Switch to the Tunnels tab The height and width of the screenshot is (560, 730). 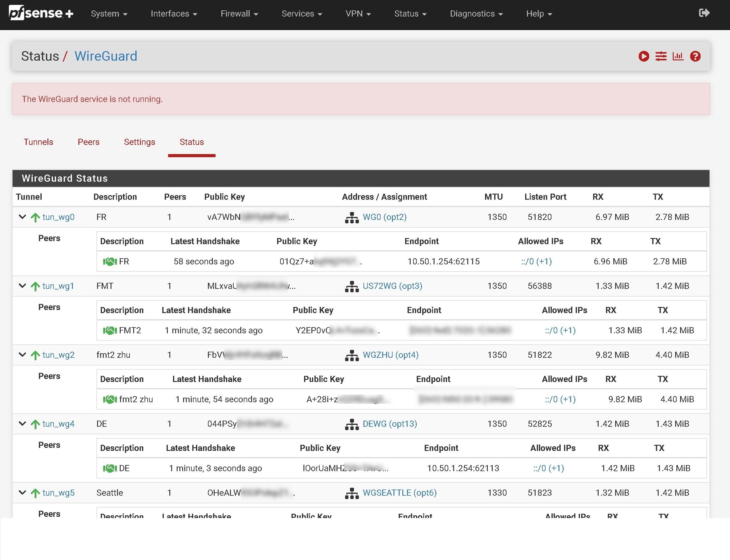[x=38, y=142]
